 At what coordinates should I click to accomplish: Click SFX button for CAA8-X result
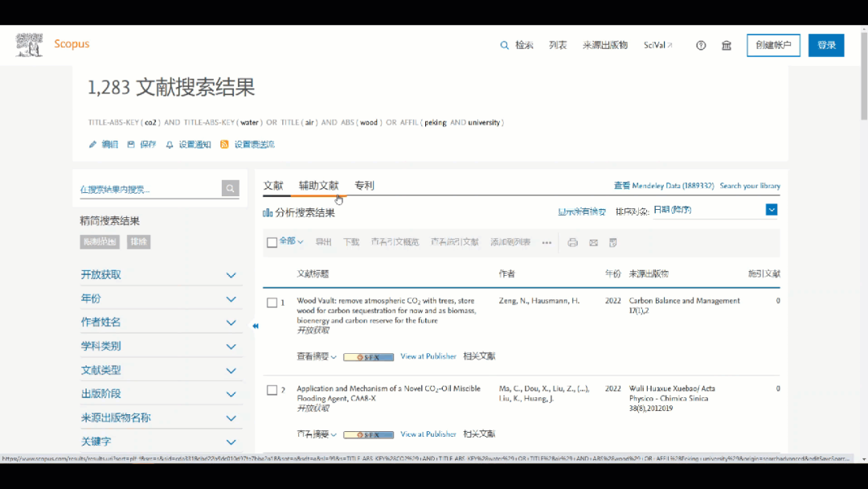pos(368,435)
